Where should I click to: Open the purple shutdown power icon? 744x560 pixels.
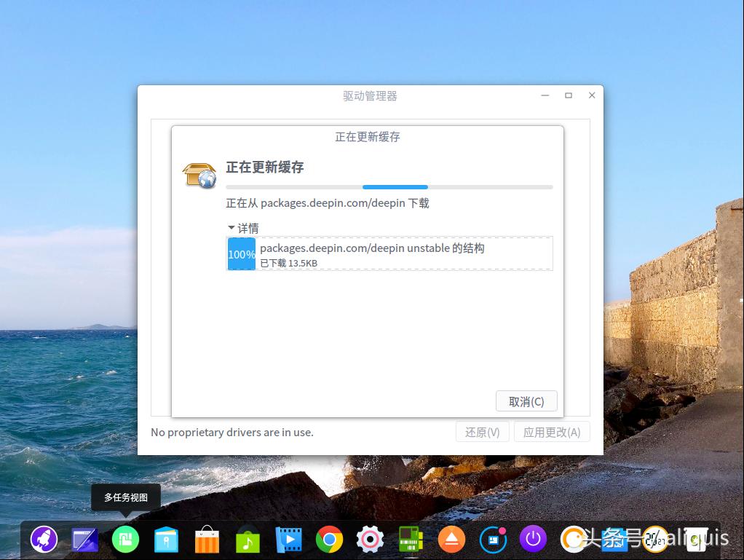533,539
